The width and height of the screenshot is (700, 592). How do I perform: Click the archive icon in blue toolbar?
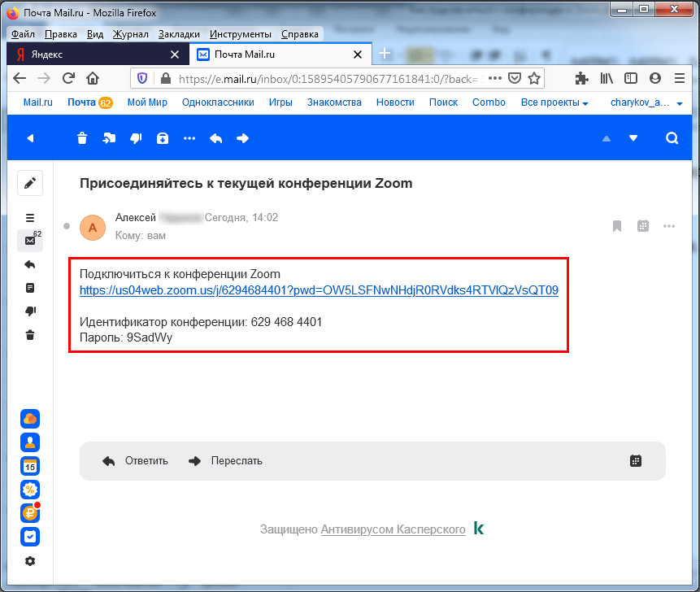click(x=163, y=138)
